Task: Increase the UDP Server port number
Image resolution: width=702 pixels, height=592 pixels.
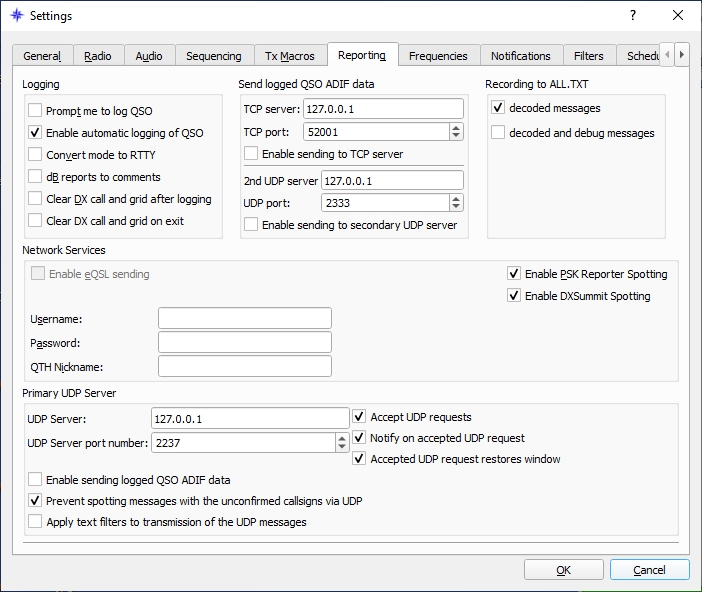Action: point(342,439)
